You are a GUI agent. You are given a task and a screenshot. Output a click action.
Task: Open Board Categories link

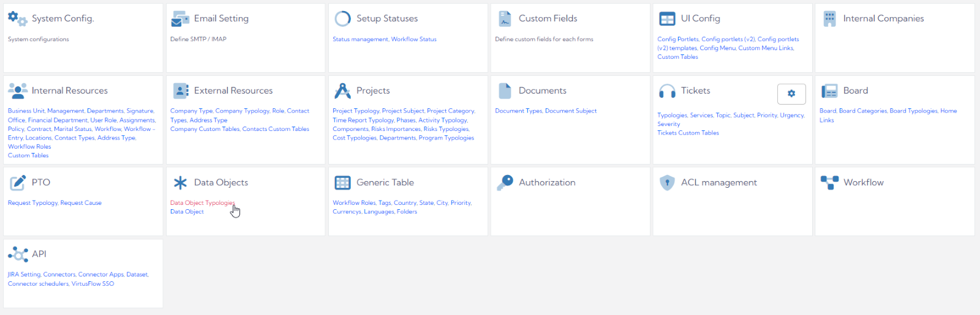point(862,111)
